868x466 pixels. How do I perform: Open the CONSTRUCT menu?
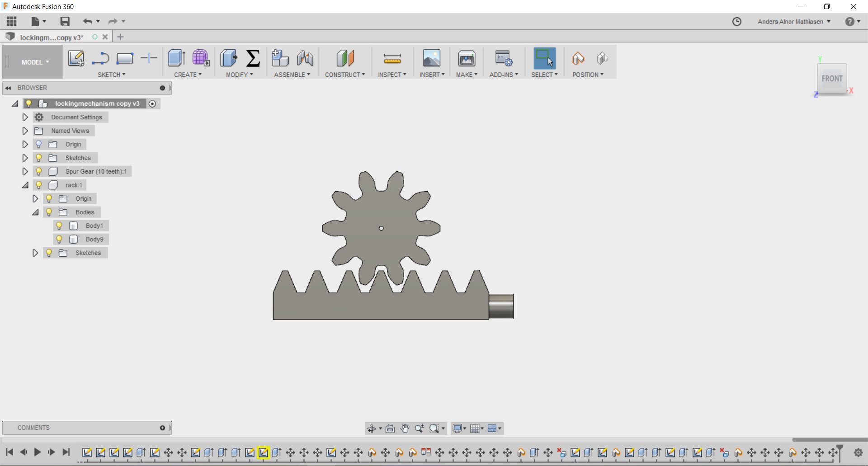345,75
